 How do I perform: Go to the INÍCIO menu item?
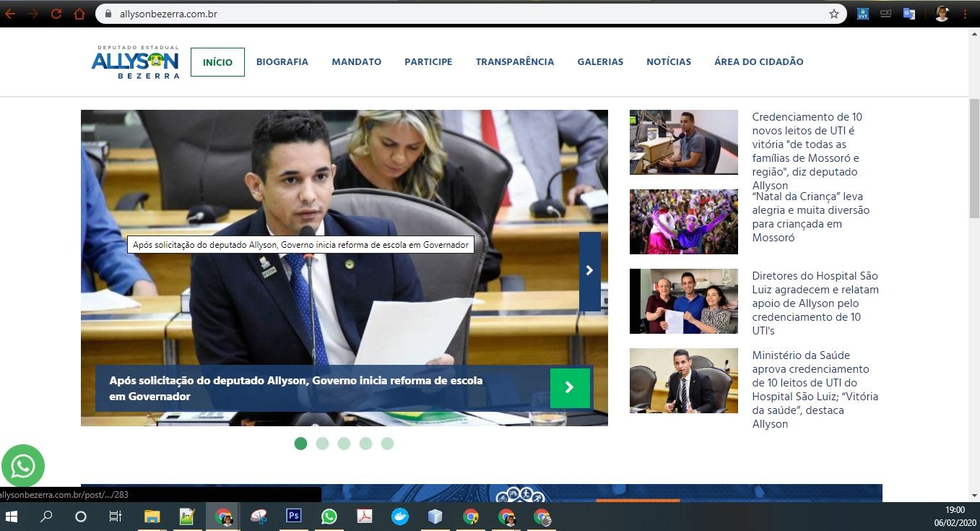pyautogui.click(x=217, y=62)
